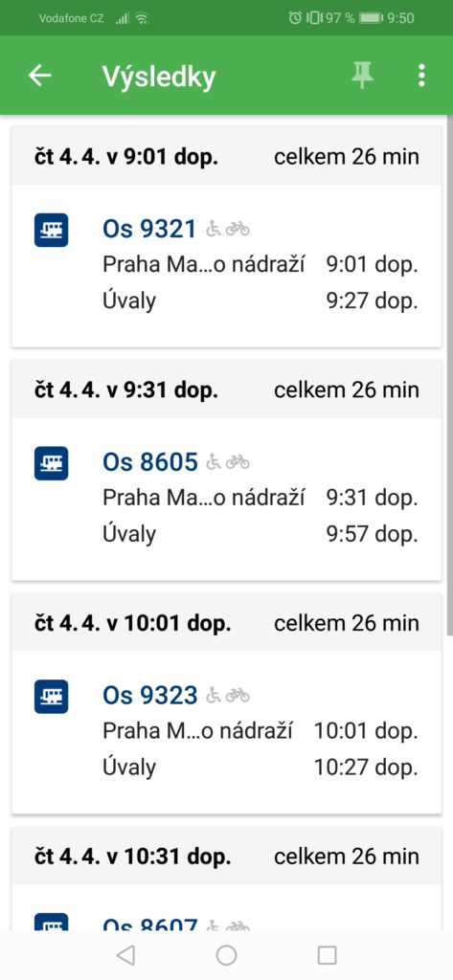The image size is (453, 980).
Task: Select the 9:01 dop. connection header
Action: click(226, 156)
